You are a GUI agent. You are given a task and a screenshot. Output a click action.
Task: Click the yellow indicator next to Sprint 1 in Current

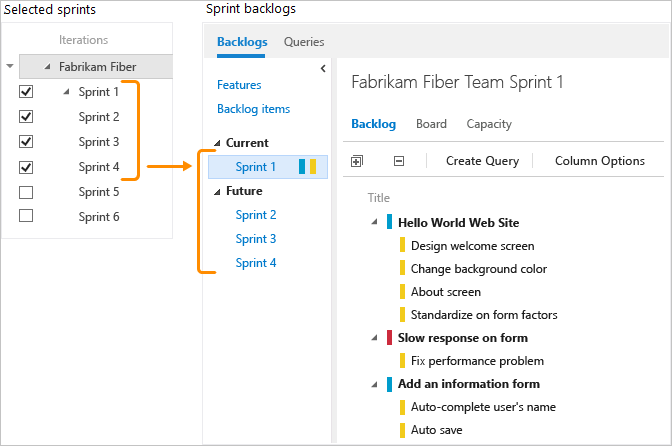[313, 166]
